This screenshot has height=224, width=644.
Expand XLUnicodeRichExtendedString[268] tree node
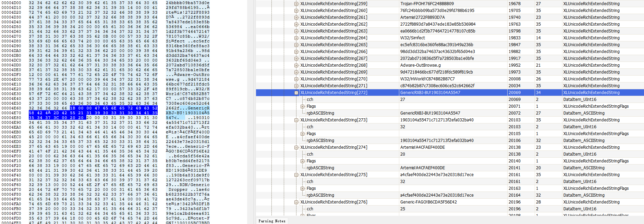[x=296, y=65]
